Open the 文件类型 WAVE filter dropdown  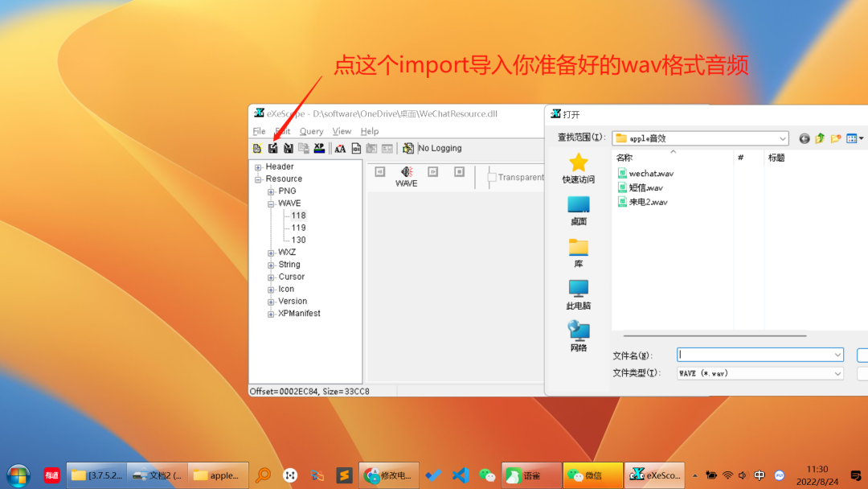tap(837, 374)
